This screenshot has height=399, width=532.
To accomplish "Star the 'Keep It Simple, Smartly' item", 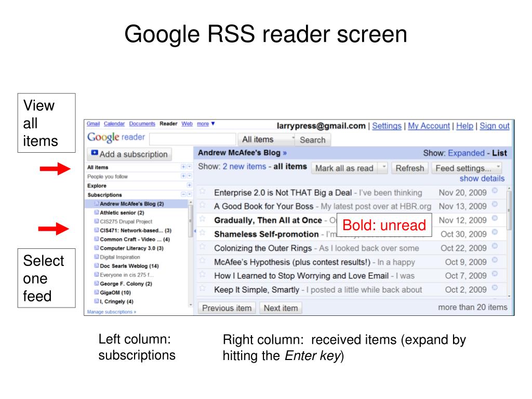I will (x=203, y=288).
